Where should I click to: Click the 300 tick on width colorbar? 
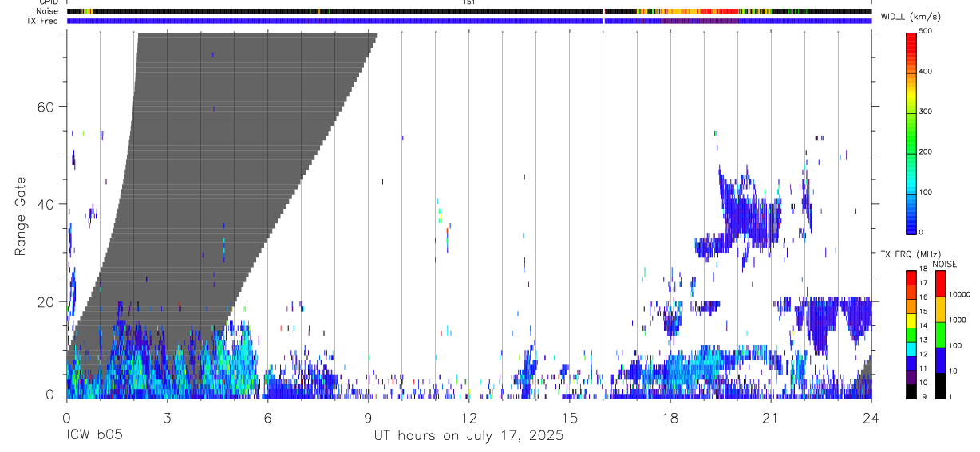(x=927, y=112)
